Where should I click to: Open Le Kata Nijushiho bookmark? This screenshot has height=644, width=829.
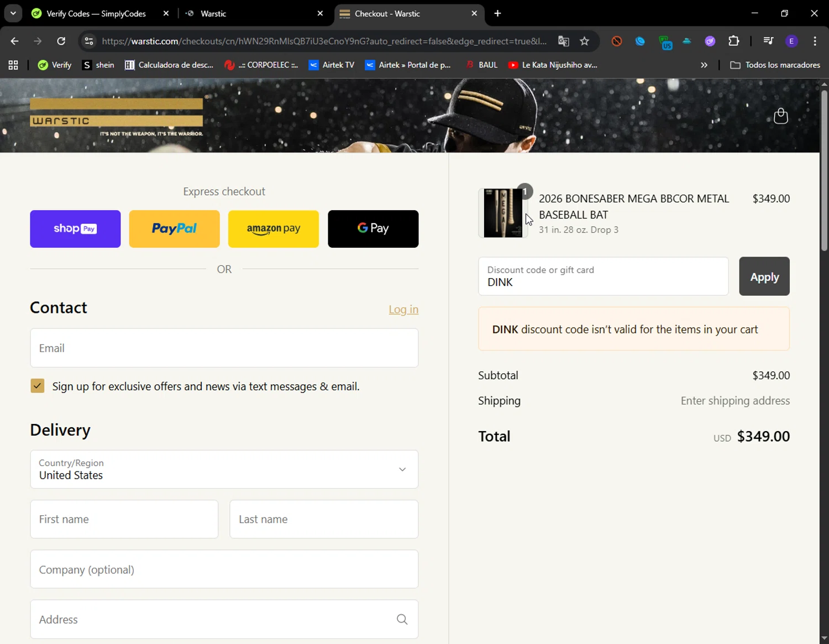pyautogui.click(x=553, y=65)
